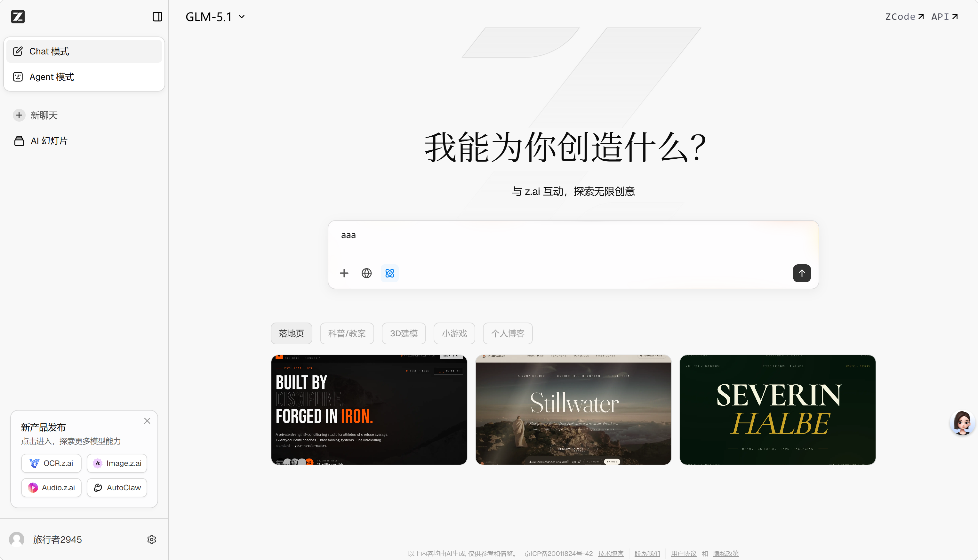Click the Chat 模式 edit pencil icon

(18, 51)
